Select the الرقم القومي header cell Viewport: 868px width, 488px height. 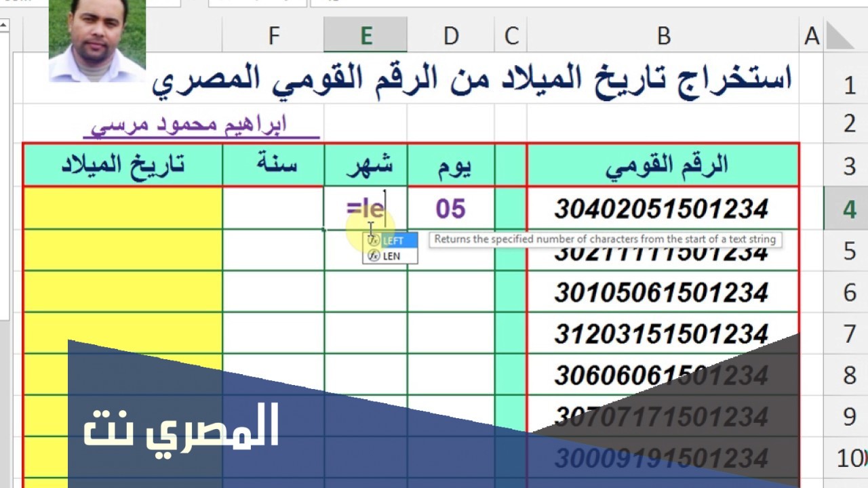(663, 165)
